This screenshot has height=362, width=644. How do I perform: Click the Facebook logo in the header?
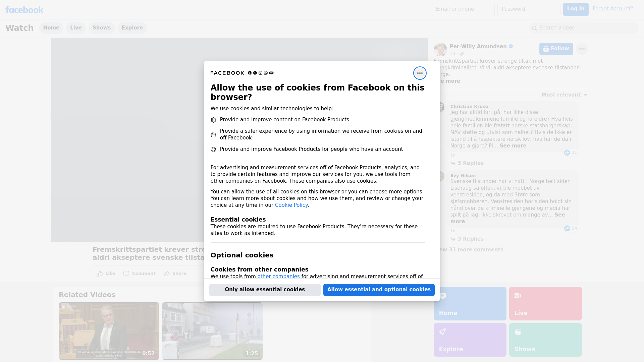(24, 10)
